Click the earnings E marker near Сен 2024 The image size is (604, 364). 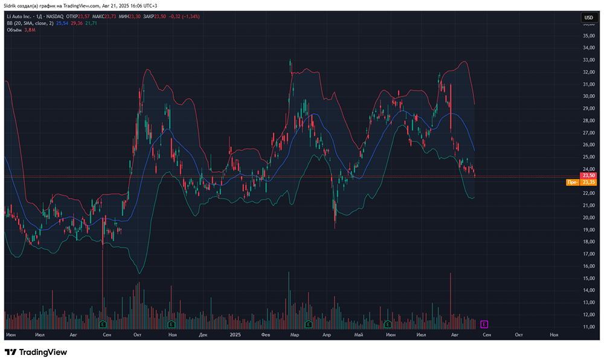(x=103, y=324)
